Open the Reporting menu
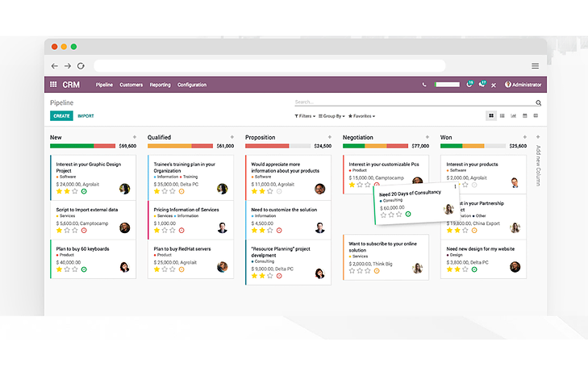This screenshot has height=371, width=588. pyautogui.click(x=160, y=85)
